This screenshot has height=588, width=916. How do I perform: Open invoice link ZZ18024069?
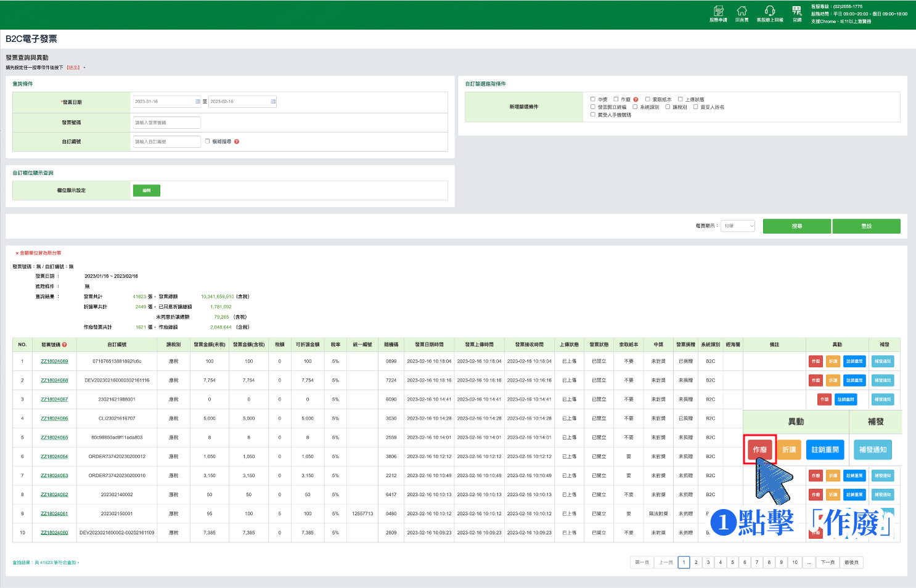pos(54,361)
